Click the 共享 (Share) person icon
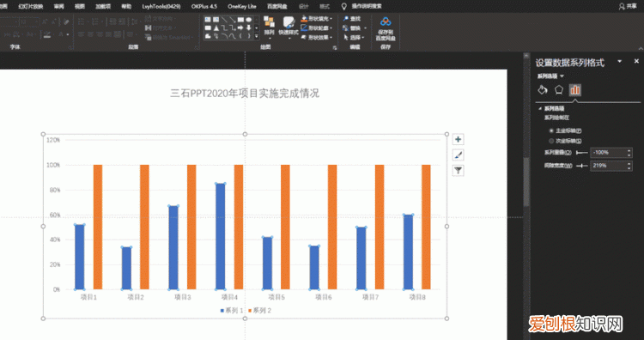Screen dimensions: 644x340 coord(622,6)
